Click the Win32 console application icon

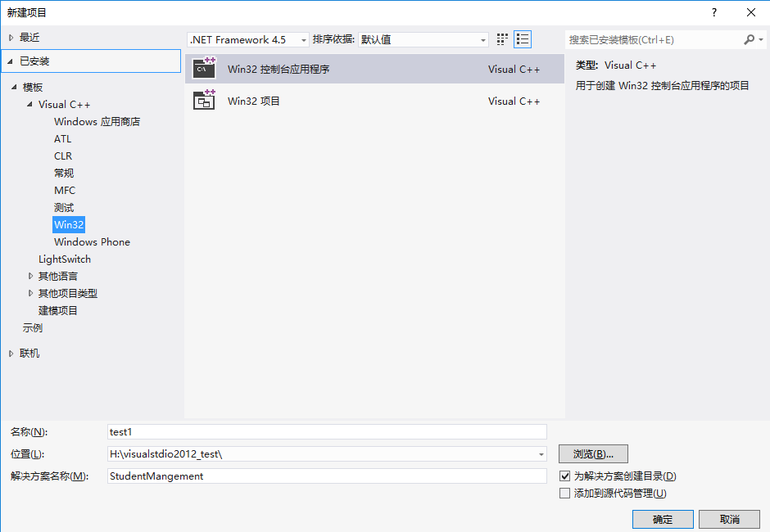coord(204,68)
